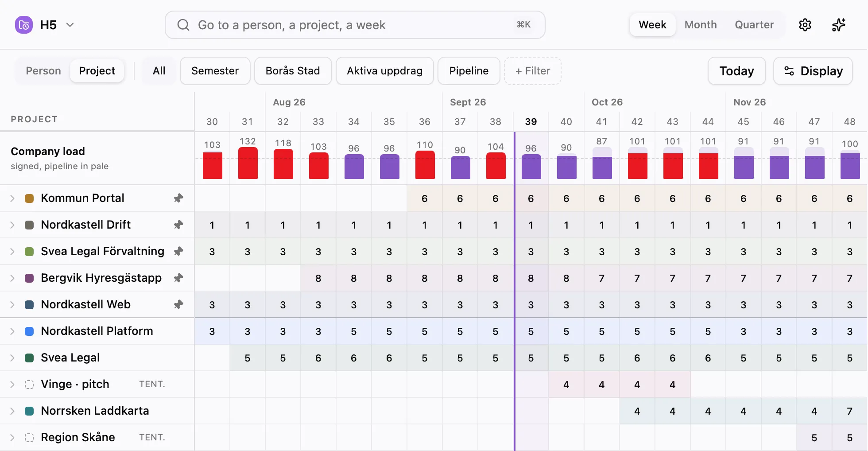Click the Vinge pitch tentative dashed icon
868x451 pixels.
tap(29, 384)
